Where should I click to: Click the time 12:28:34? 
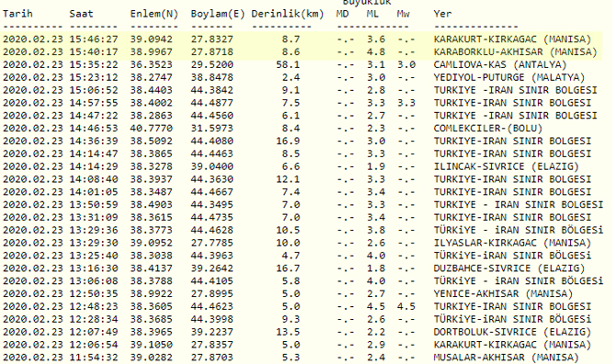point(94,319)
